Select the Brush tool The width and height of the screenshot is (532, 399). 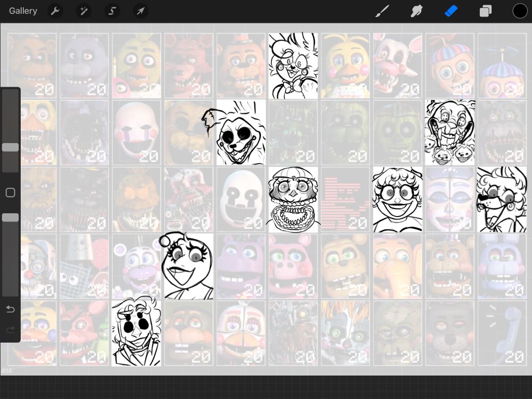click(x=382, y=11)
